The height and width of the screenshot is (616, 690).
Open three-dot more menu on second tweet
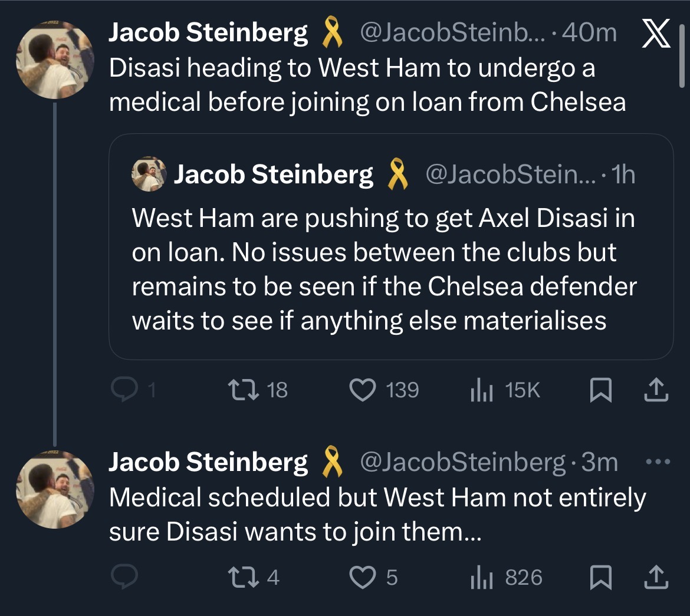pos(658,462)
